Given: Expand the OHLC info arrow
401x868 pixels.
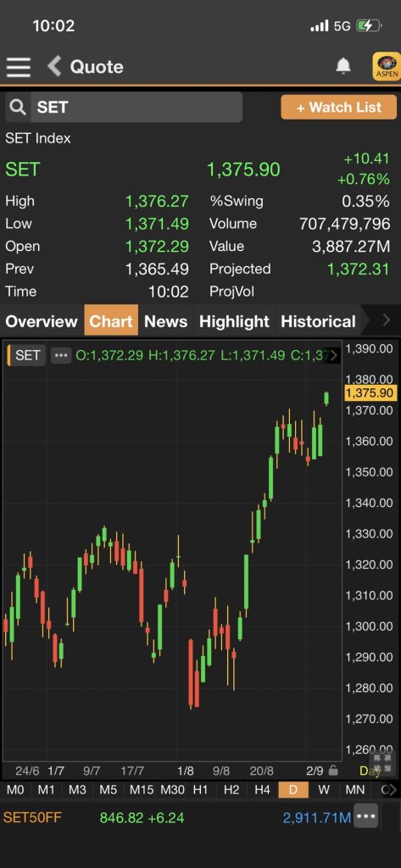Looking at the screenshot, I should [x=333, y=355].
